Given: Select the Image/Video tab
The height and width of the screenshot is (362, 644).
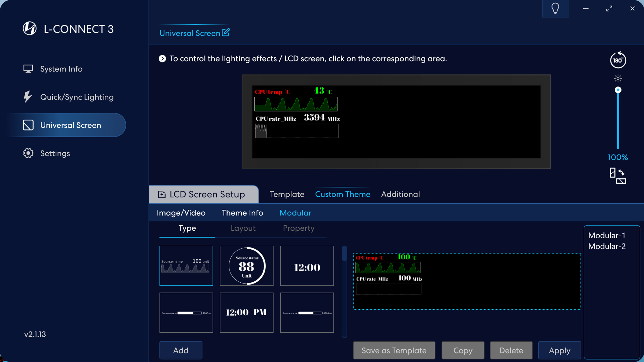Looking at the screenshot, I should click(x=181, y=213).
